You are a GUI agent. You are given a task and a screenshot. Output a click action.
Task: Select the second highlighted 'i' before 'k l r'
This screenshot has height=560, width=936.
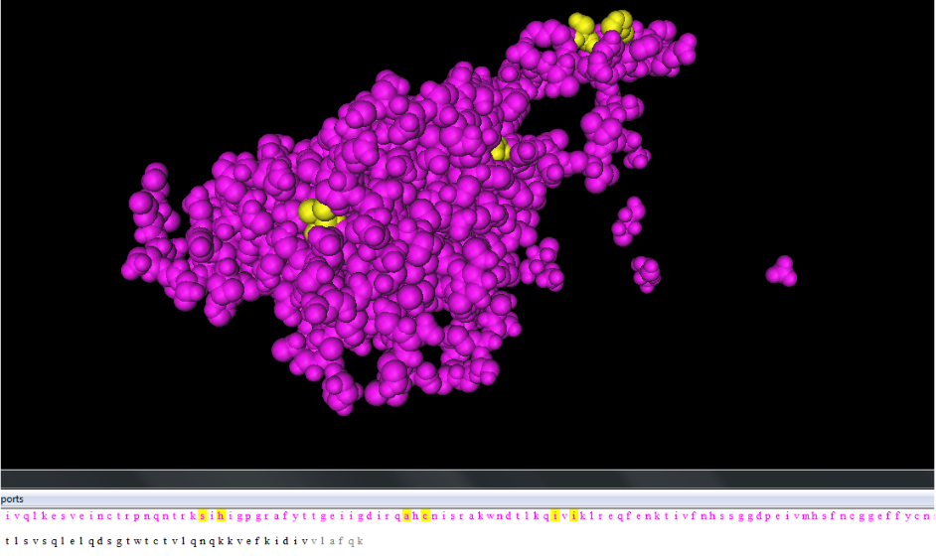point(573,515)
